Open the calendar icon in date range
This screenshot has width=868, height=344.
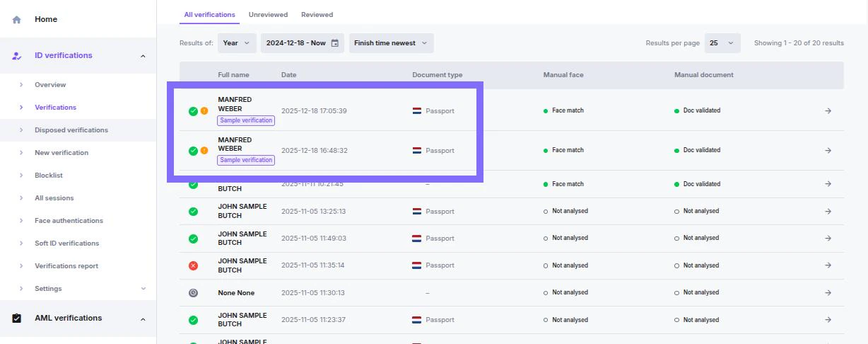[x=335, y=43]
